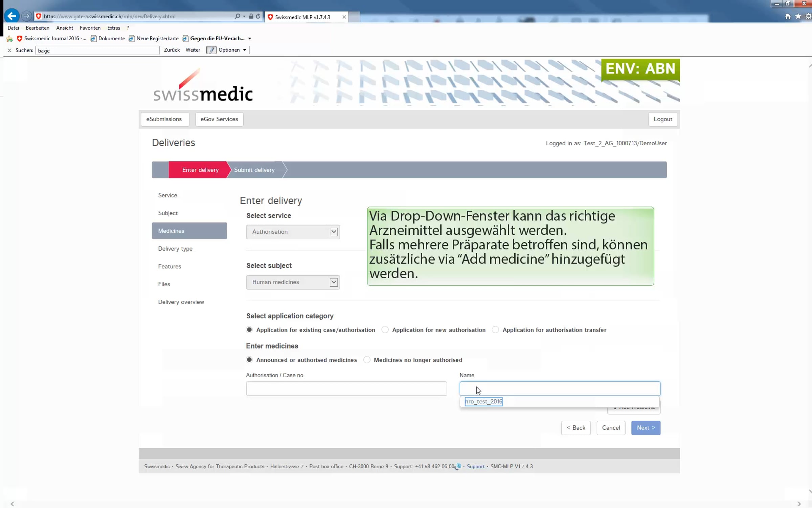Open browser favorites star icon
Screen dimensions: 812x508
(798, 16)
